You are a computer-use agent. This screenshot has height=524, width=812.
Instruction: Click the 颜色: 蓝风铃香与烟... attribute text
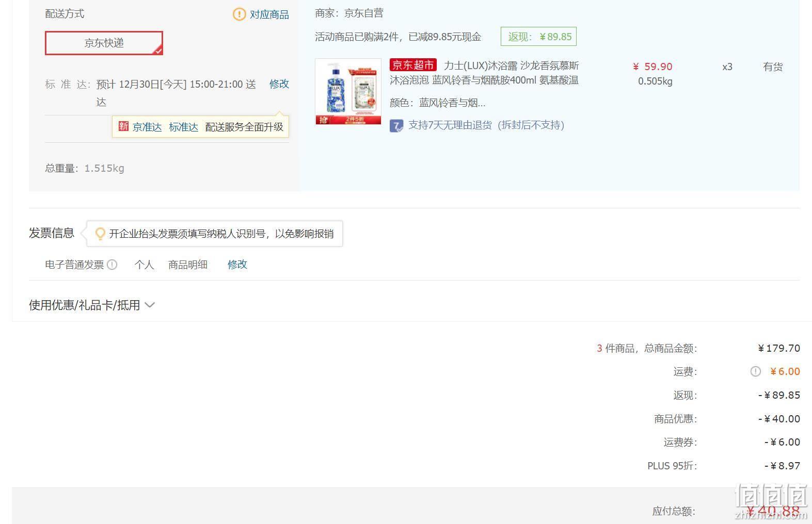coord(437,103)
